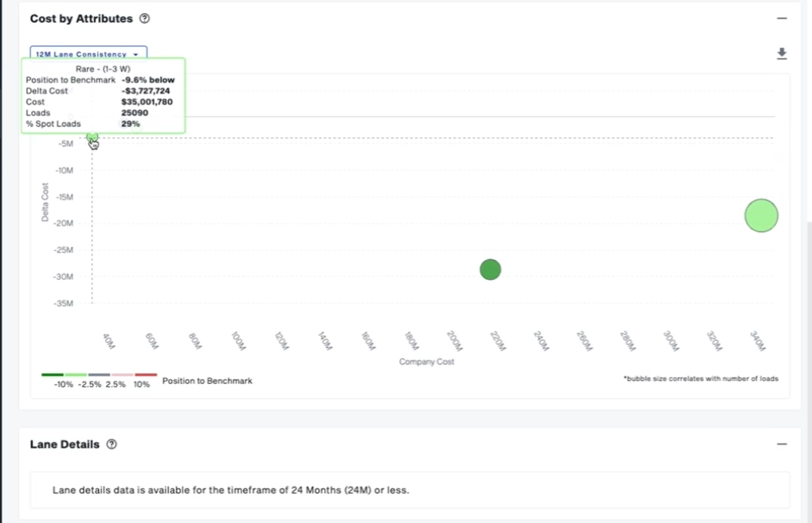Click the 25090 loads value in tooltip
Image resolution: width=812 pixels, height=523 pixels.
[x=135, y=113]
